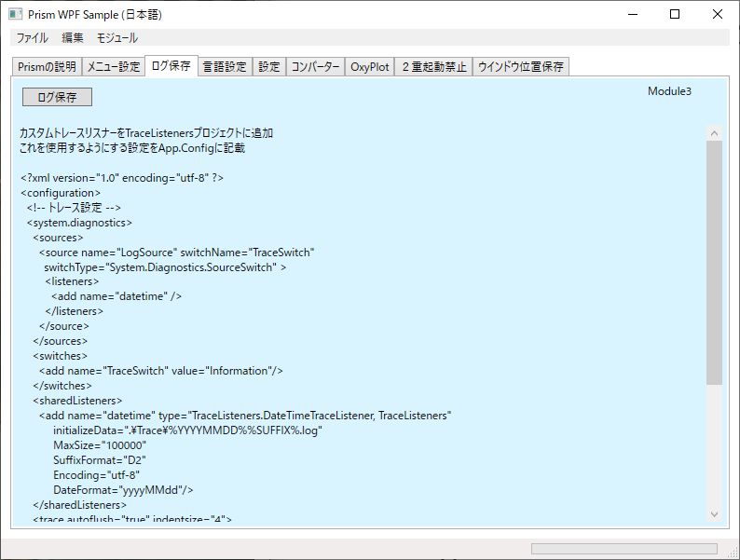Open the モジュール menu

(117, 38)
